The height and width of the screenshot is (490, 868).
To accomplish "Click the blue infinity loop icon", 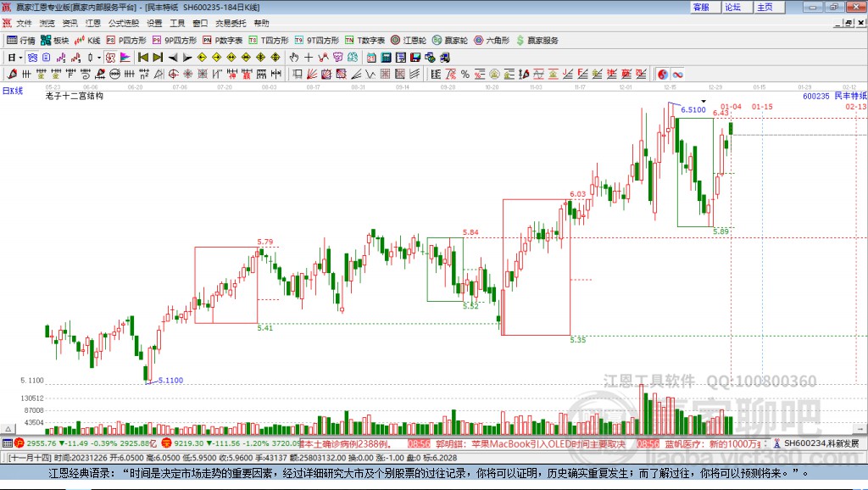I will 677,75.
